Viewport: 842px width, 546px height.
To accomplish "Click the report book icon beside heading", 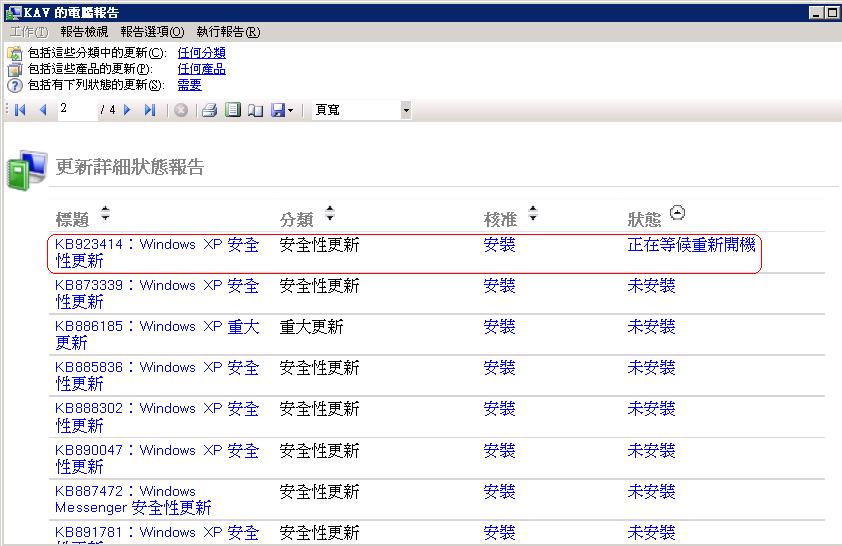I will click(26, 170).
